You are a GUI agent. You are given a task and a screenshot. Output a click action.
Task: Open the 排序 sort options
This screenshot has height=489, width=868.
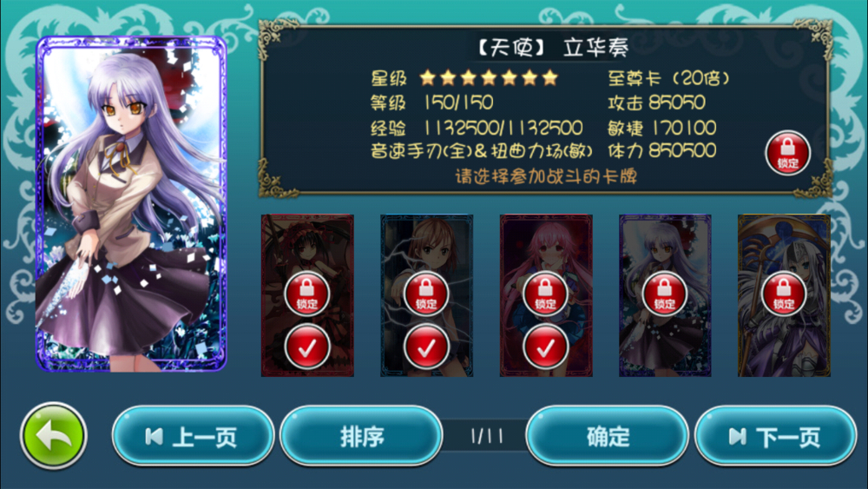[361, 436]
